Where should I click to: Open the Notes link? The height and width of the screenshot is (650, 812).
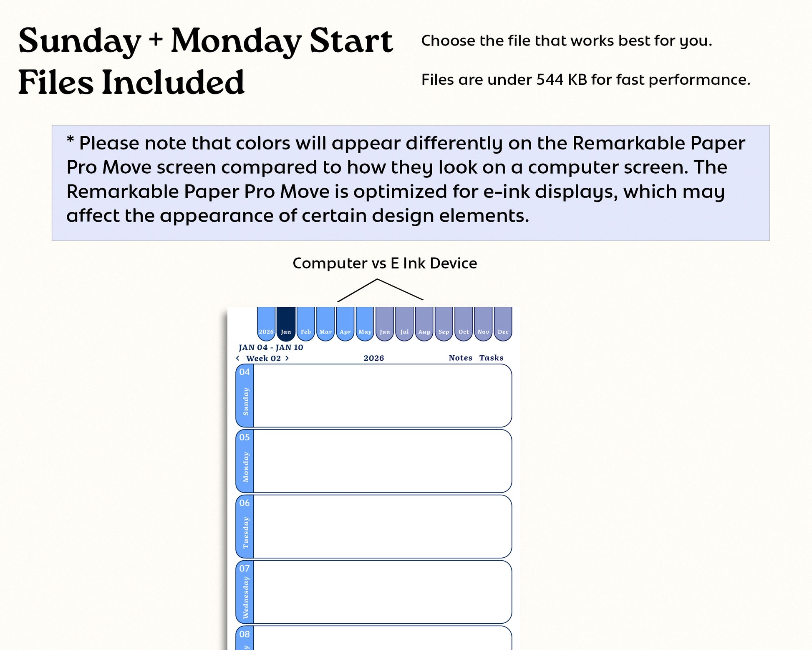pyautogui.click(x=461, y=358)
